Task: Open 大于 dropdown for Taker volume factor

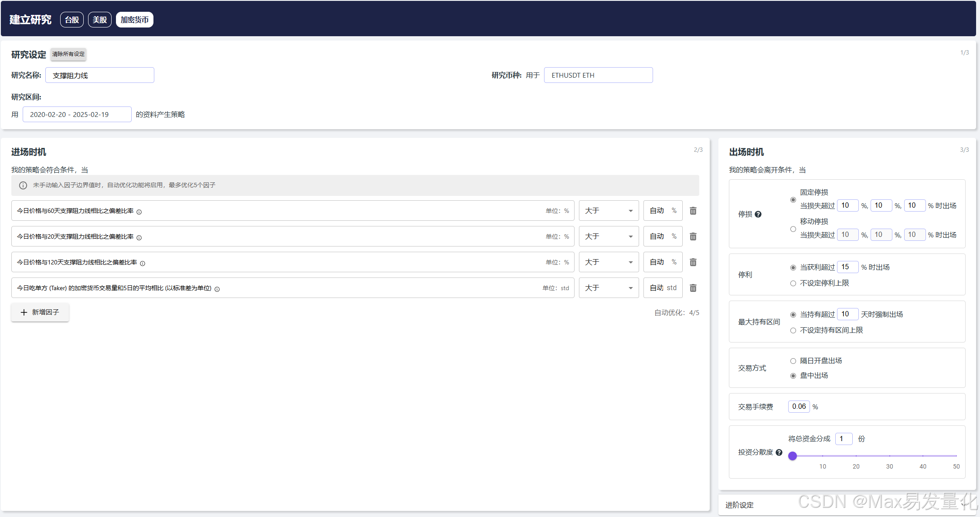Action: click(609, 288)
